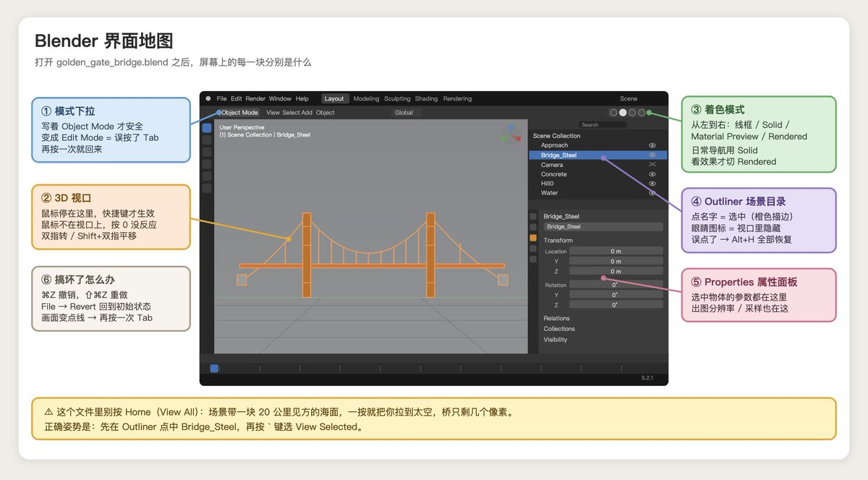Click the Location Y value field
The width and height of the screenshot is (868, 480).
tap(616, 261)
